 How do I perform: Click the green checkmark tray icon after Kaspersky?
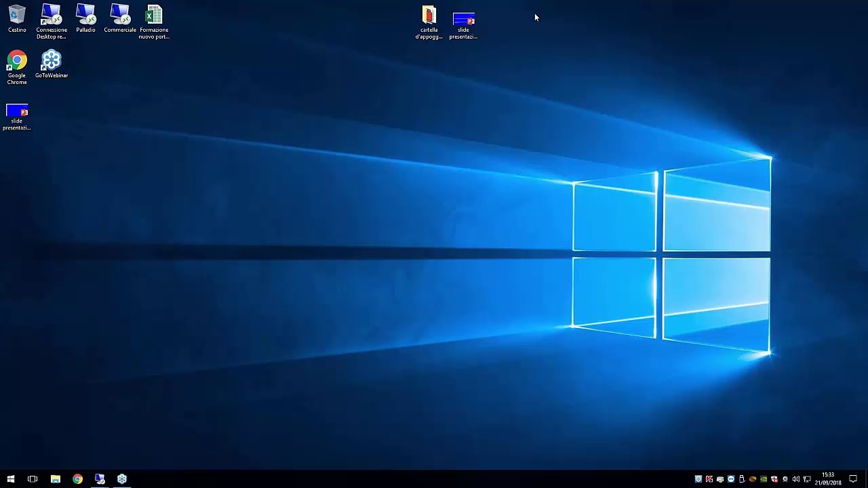(720, 479)
